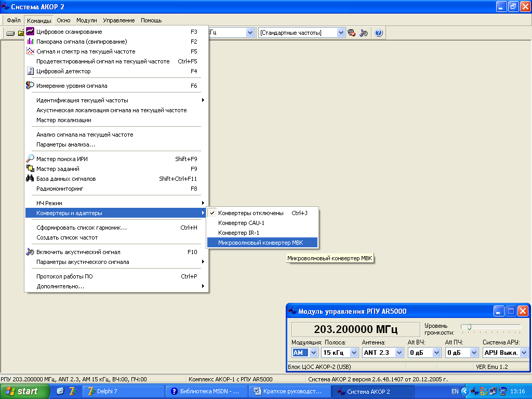This screenshot has width=532, height=399.
Task: Select checked Конвертеры отключены option
Action: pos(262,213)
